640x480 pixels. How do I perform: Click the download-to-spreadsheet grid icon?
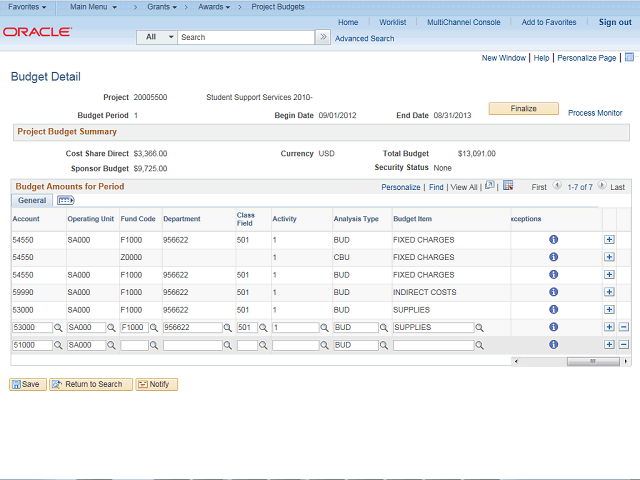[508, 186]
